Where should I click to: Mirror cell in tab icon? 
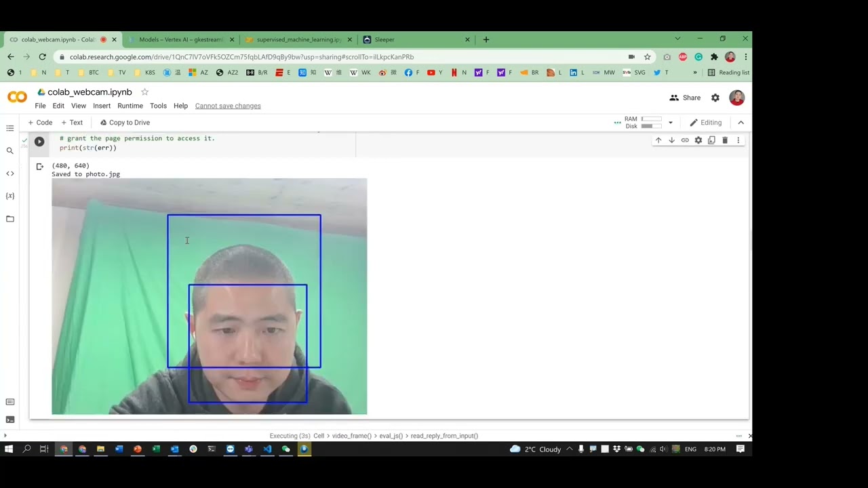point(711,140)
